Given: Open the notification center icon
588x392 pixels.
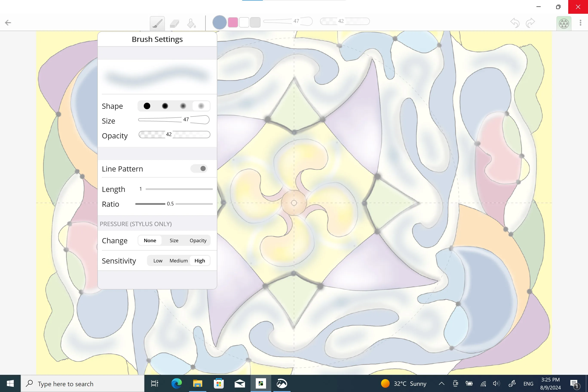Looking at the screenshot, I should pyautogui.click(x=574, y=384).
